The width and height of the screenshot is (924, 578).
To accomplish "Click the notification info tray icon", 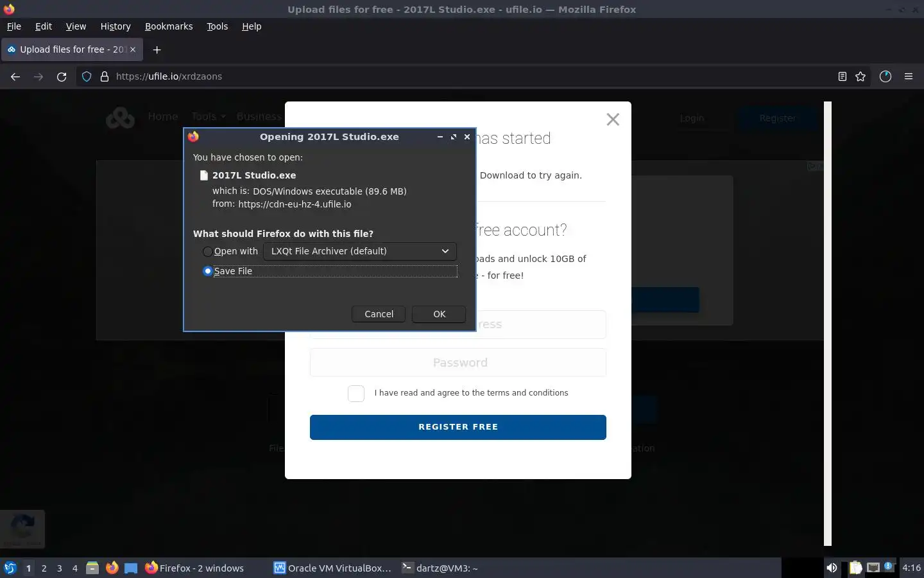I will [x=889, y=566].
